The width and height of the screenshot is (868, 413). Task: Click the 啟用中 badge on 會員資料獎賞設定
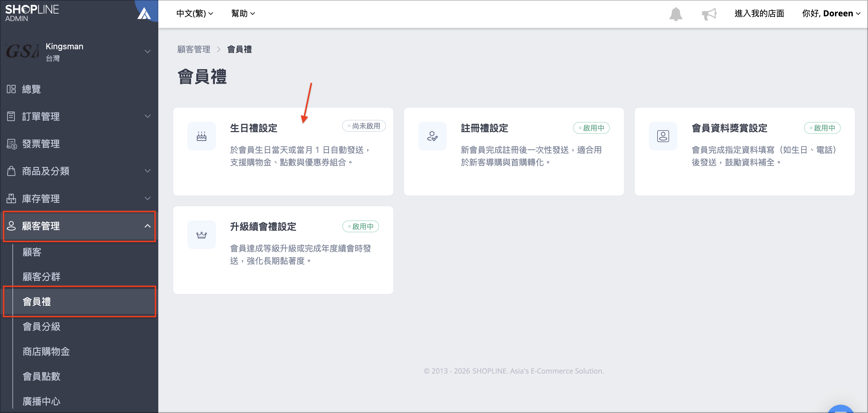coord(822,128)
